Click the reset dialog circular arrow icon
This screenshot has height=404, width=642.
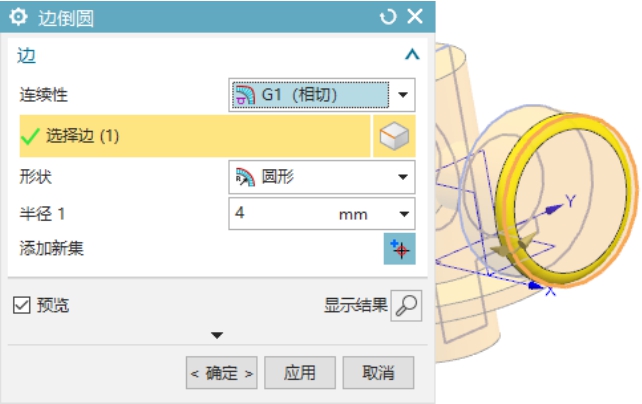[388, 17]
